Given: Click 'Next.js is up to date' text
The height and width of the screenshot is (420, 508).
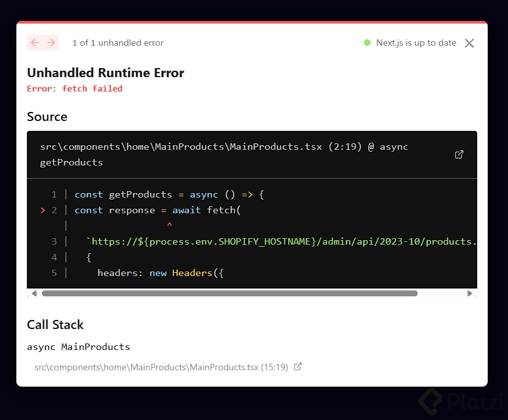Looking at the screenshot, I should coord(416,43).
